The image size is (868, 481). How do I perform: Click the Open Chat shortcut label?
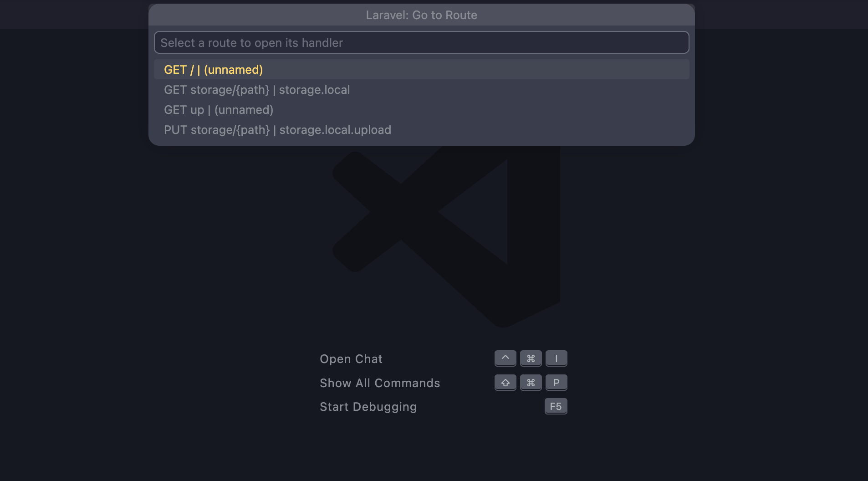351,359
